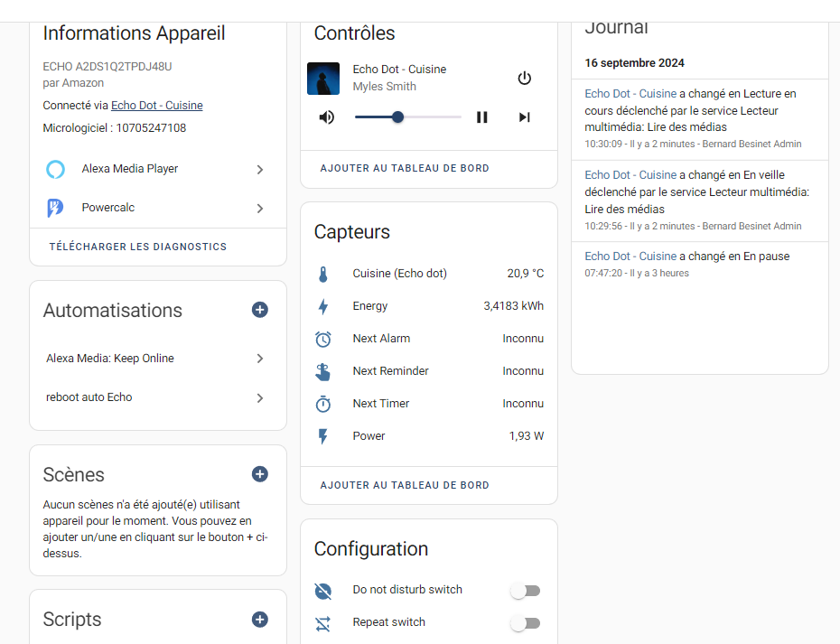Click the Powercalc integration icon
The image size is (840, 644).
(x=56, y=208)
